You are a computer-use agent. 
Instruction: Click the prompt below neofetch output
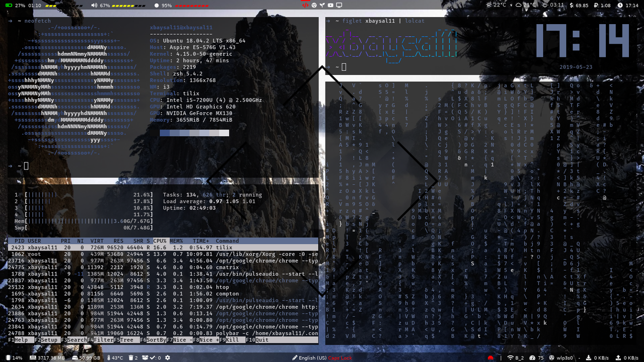19,166
